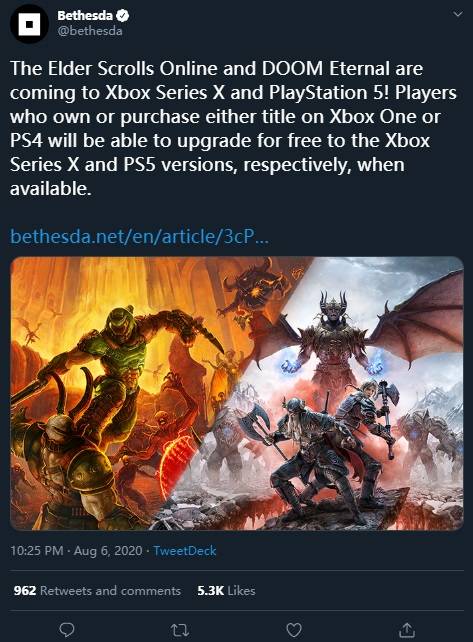
Task: Expand tweet options with the top-right chevron
Action: pyautogui.click(x=457, y=14)
